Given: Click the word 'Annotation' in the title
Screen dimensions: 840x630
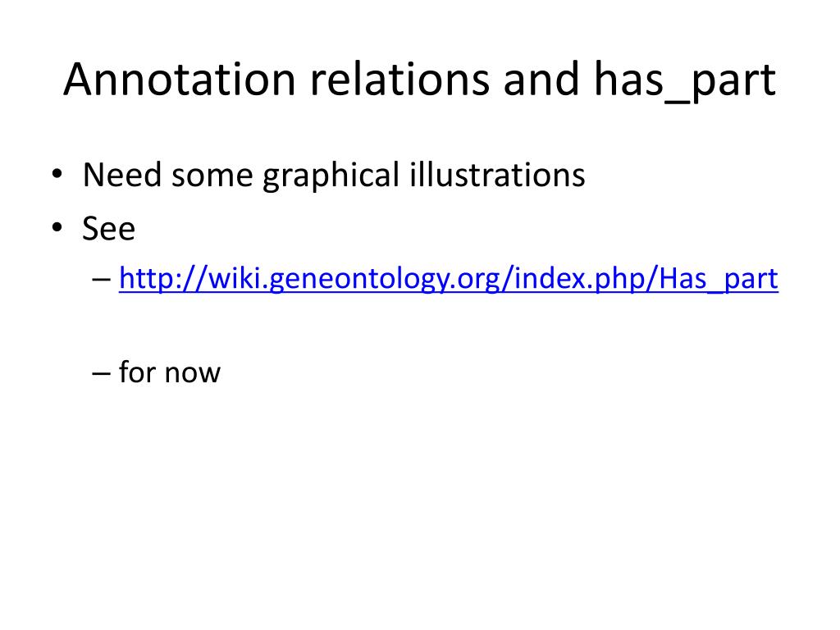Looking at the screenshot, I should tap(180, 80).
